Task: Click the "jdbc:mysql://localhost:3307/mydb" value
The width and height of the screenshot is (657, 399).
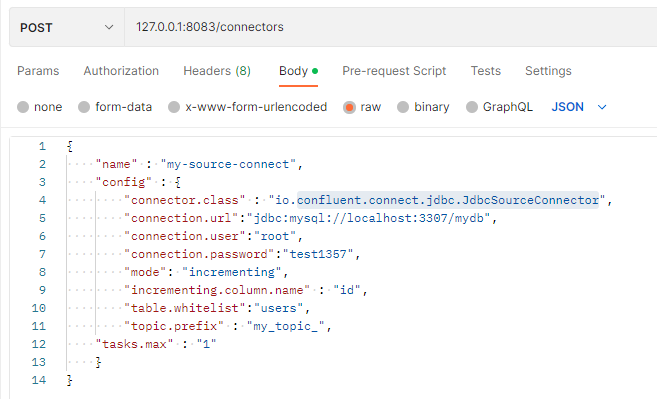Action: [x=368, y=218]
